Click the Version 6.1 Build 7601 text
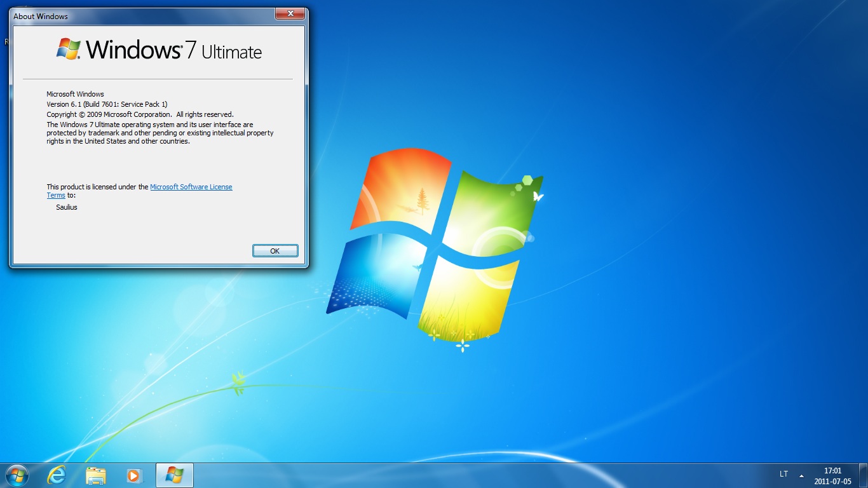868x488 pixels. 107,104
